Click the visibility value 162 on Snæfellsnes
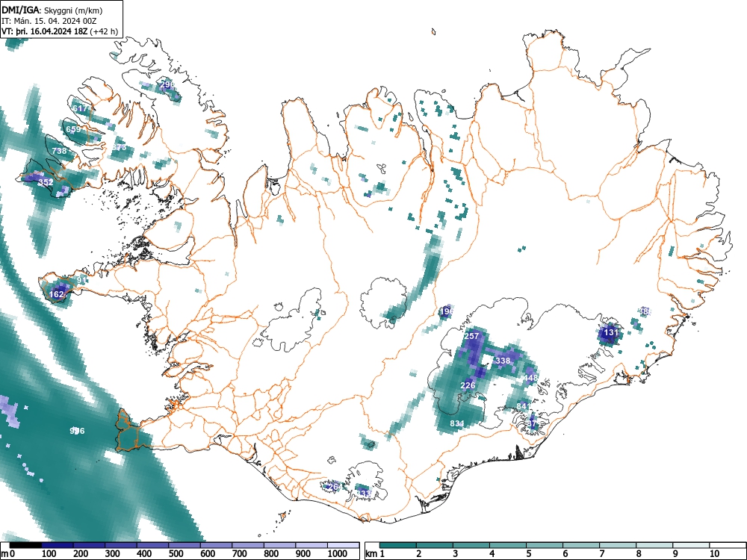Viewport: 747px width, 560px height. click(x=56, y=295)
